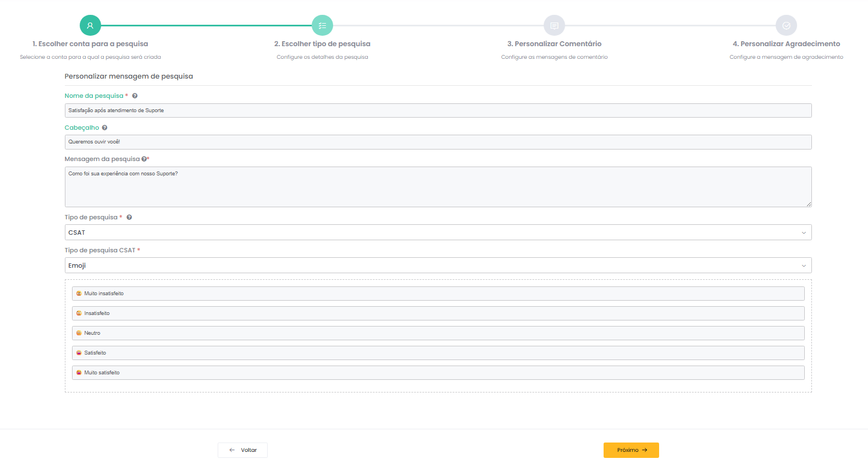Click help icon beside Tipo de pesquisa
868x470 pixels.
129,217
